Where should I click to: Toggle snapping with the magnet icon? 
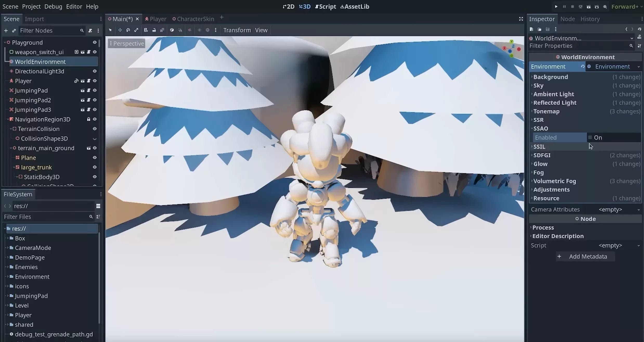[x=180, y=30]
